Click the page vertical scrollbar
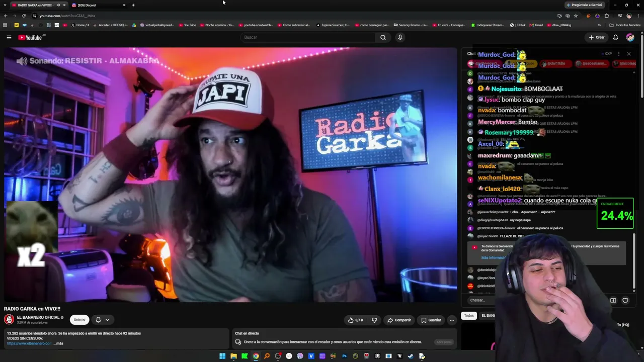This screenshot has width=644, height=362. (642, 65)
